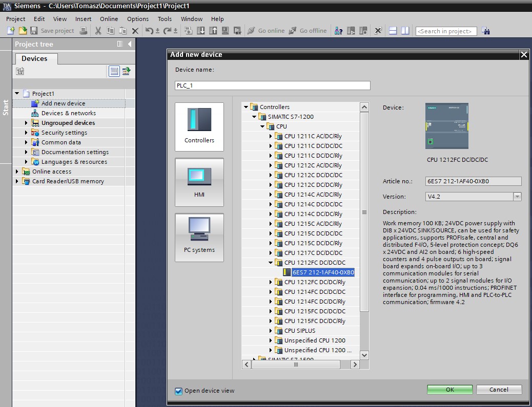532x407 pixels.
Task: Select article 6ES7 212-1AF40-0XB0 in tree
Action: [x=323, y=272]
